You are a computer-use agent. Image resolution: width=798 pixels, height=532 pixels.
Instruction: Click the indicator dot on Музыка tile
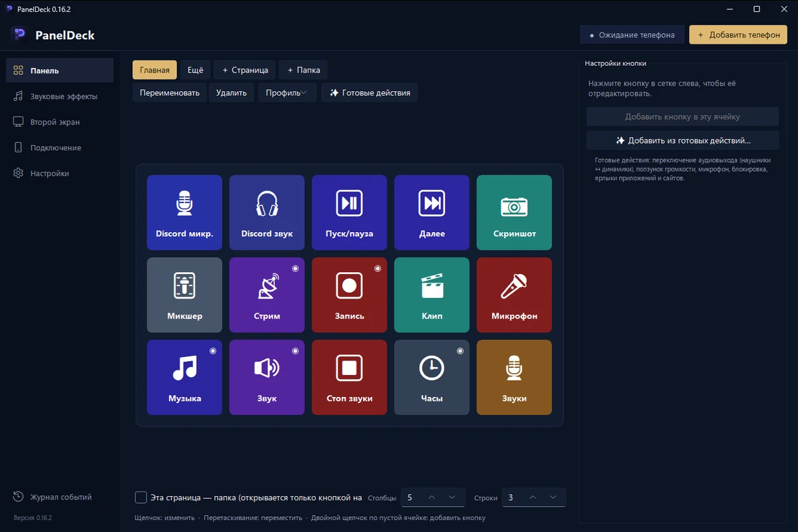213,351
